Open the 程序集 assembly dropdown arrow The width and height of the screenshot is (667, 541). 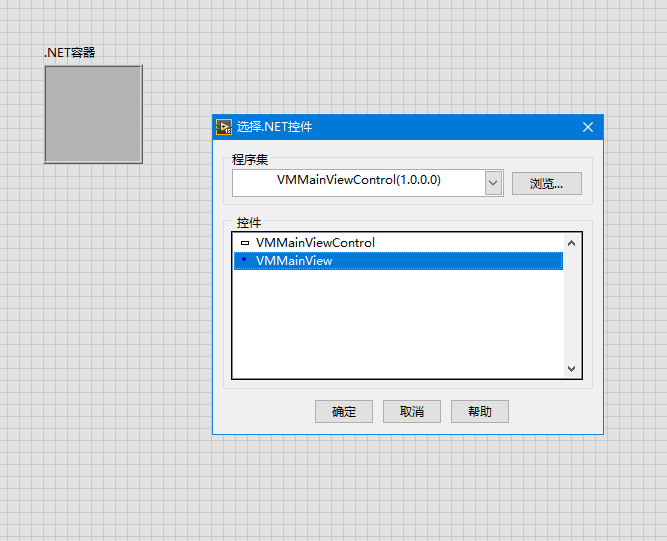click(493, 183)
